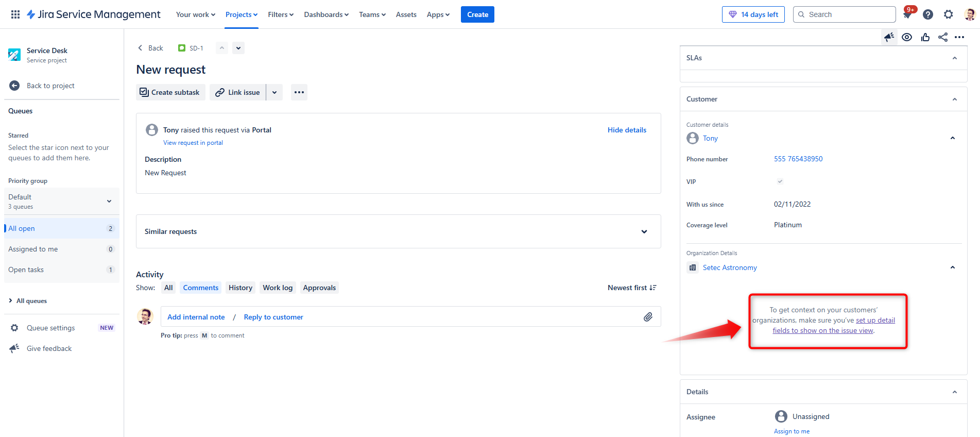Screen dimensions: 980x437
Task: Open the settings gear icon
Action: [x=949, y=14]
